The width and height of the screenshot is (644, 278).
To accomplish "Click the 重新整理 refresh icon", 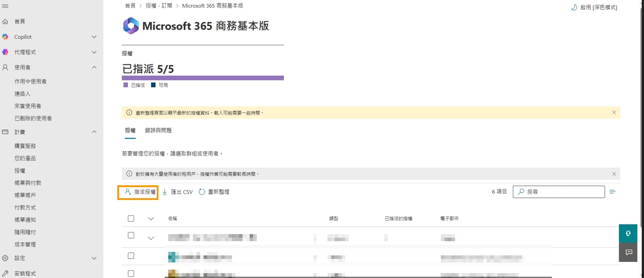I will click(x=202, y=192).
